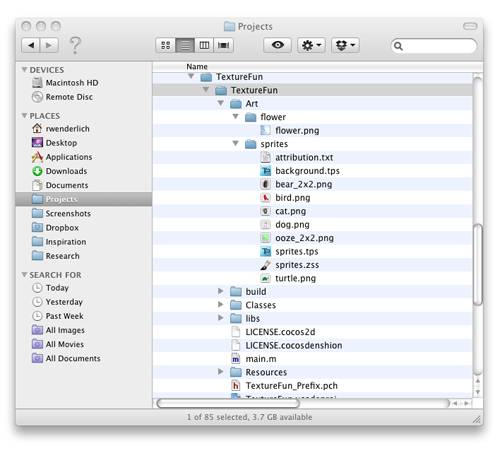
Task: Expand the libs folder
Action: click(x=220, y=318)
